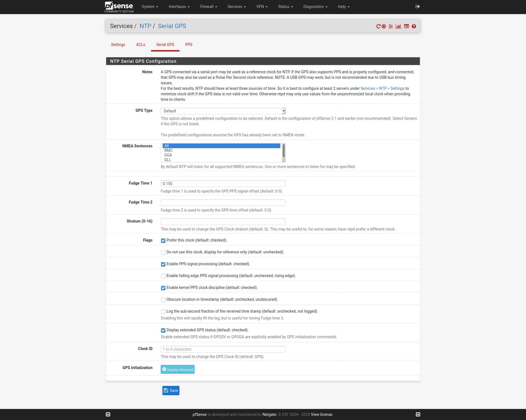
Task: Toggle kernel PPS clock discipline checkbox
Action: (163, 288)
